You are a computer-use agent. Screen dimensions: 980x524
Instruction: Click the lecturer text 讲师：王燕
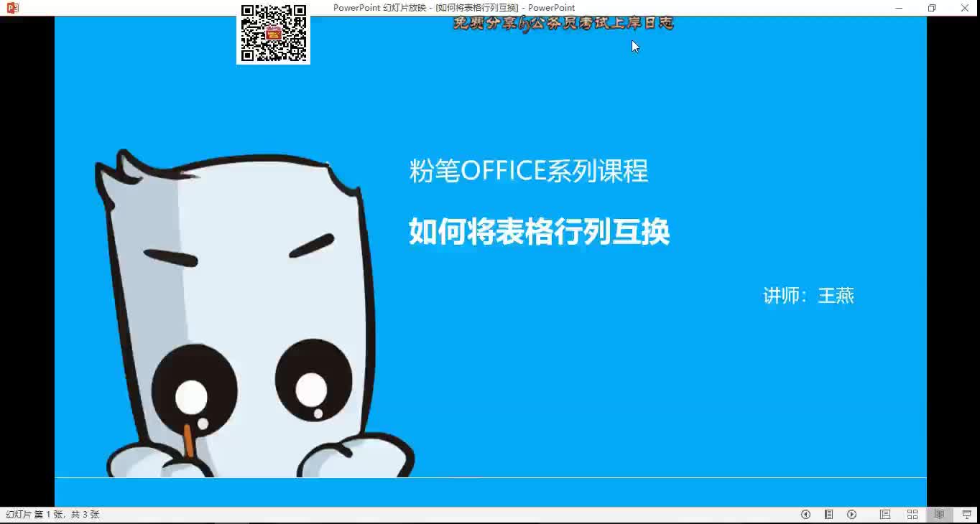tap(808, 296)
